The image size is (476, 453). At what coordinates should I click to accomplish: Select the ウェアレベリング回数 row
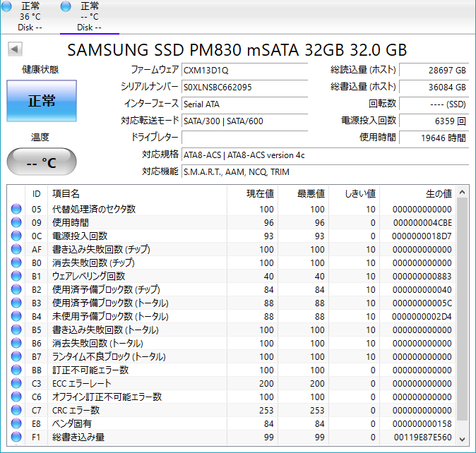point(232,276)
